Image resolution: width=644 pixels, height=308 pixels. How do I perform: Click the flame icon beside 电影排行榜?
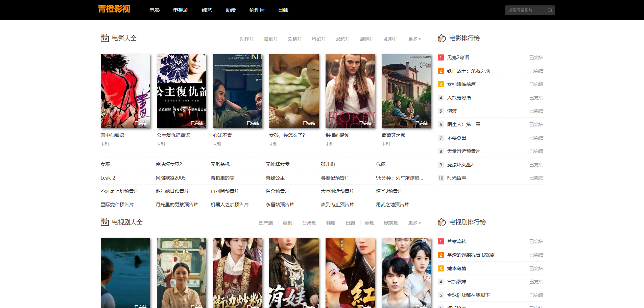click(442, 38)
